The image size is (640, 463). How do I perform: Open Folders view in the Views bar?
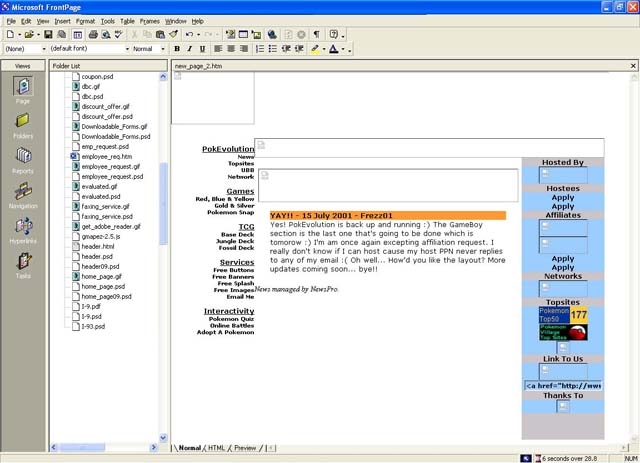coord(23,126)
